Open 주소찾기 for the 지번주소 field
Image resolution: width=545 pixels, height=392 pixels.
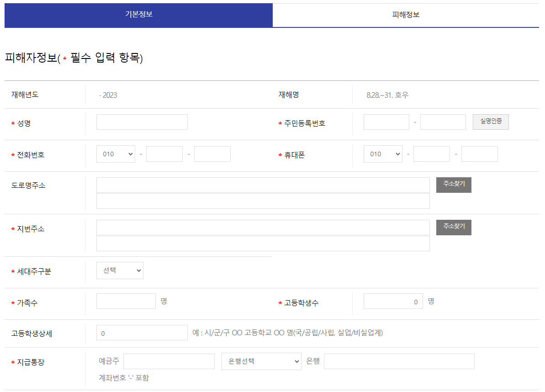[x=453, y=227]
